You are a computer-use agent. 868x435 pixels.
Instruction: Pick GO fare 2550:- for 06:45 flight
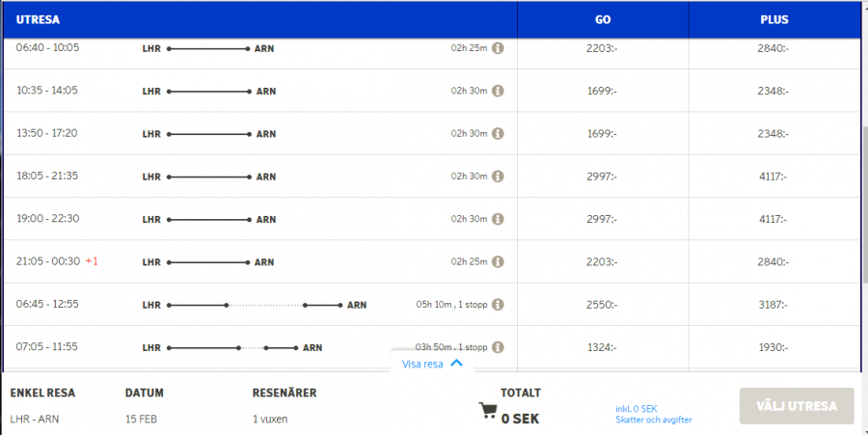point(602,305)
